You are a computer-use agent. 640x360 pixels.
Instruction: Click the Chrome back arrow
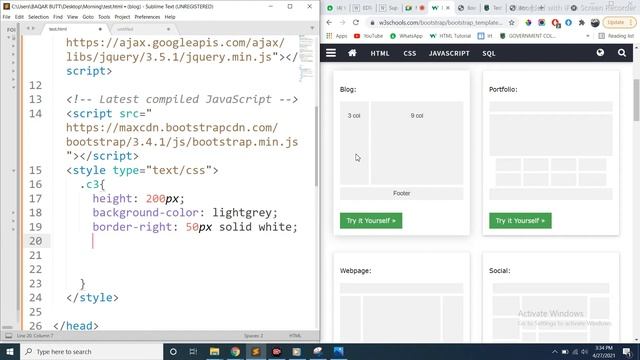(x=329, y=22)
